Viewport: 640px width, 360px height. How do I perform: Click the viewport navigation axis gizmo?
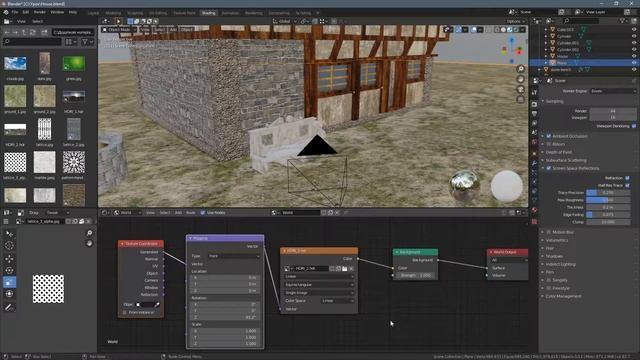point(512,50)
